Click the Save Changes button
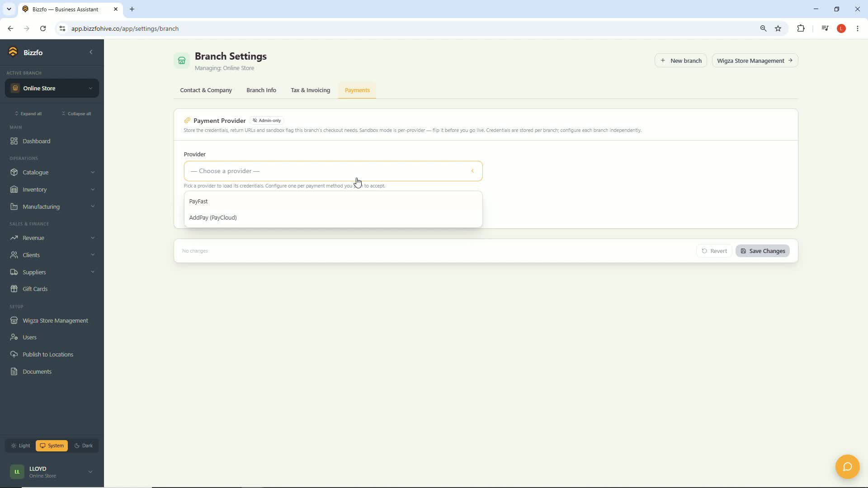Screen dimensions: 868x488 763,251
